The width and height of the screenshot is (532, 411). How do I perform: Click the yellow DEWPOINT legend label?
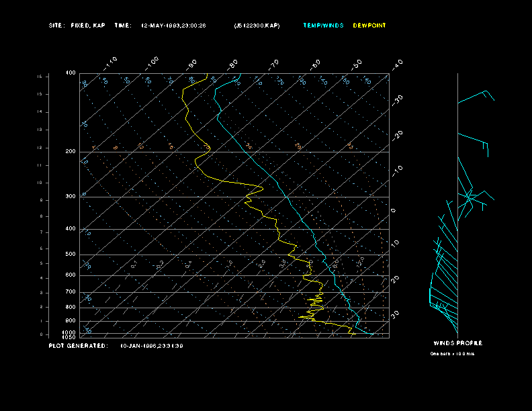369,26
